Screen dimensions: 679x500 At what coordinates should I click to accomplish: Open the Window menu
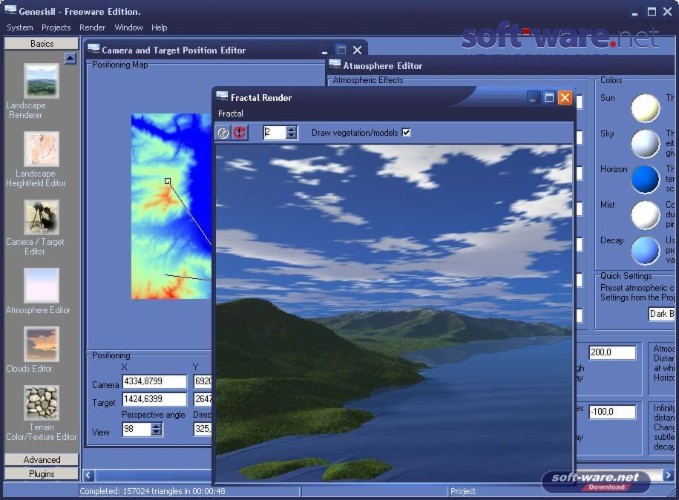pyautogui.click(x=129, y=28)
